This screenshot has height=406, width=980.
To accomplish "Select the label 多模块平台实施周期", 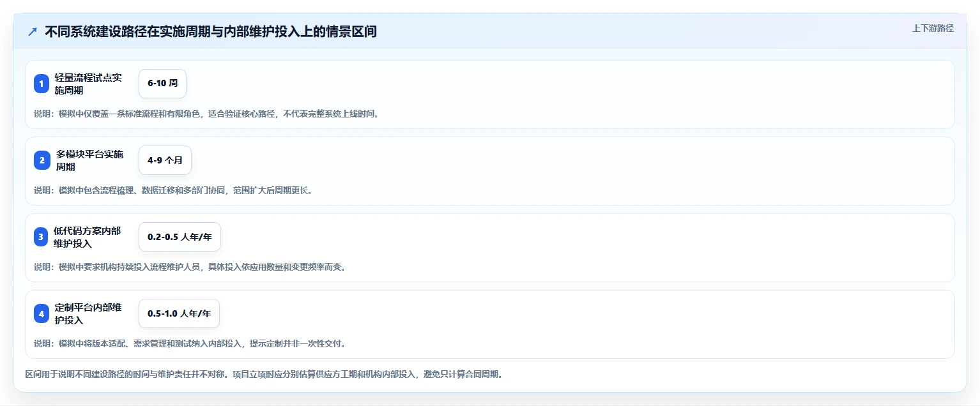I will [x=89, y=160].
